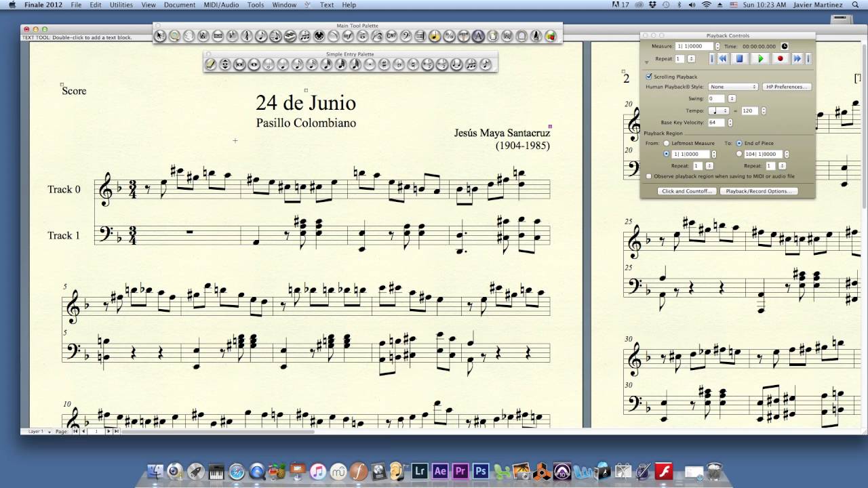Select the quarter note in Simple Entry Palette

283,64
